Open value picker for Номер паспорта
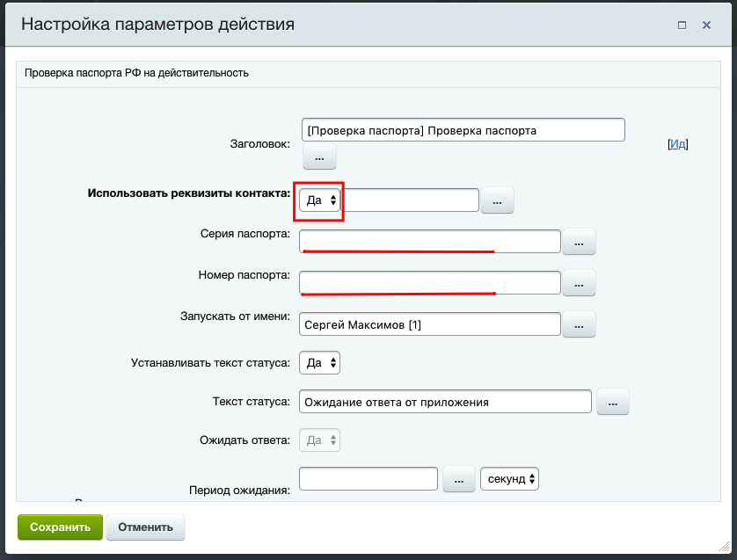The height and width of the screenshot is (560, 737). click(x=579, y=283)
